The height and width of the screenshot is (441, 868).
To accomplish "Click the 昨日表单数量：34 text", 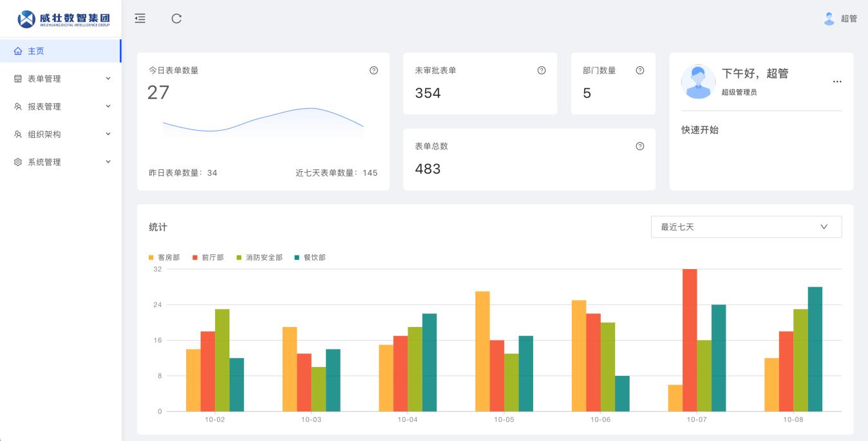I will 183,173.
